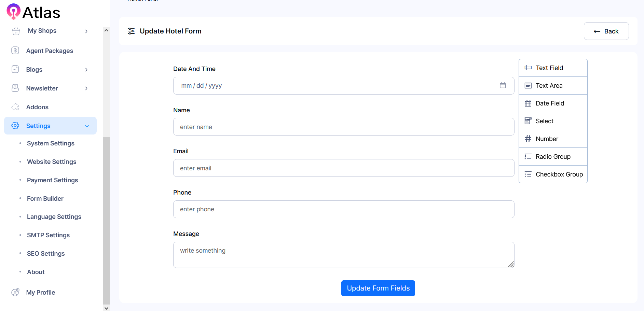
Task: Collapse the Settings menu chevron
Action: (x=87, y=126)
